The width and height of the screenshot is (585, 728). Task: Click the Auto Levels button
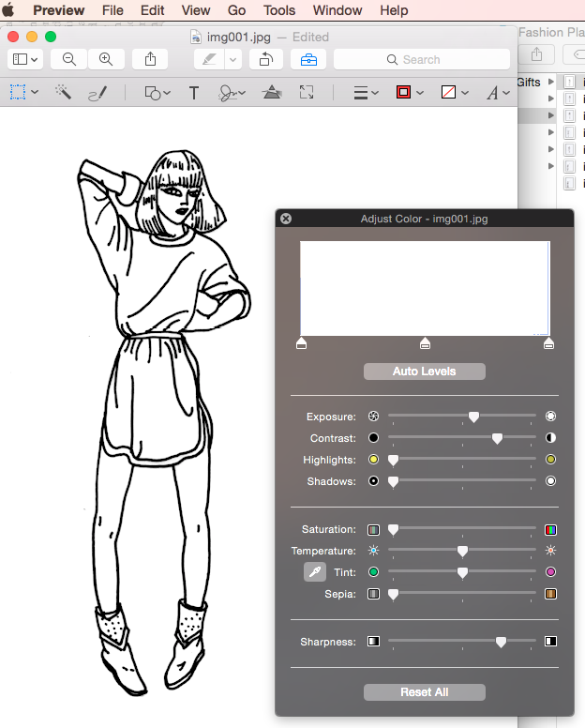(425, 372)
